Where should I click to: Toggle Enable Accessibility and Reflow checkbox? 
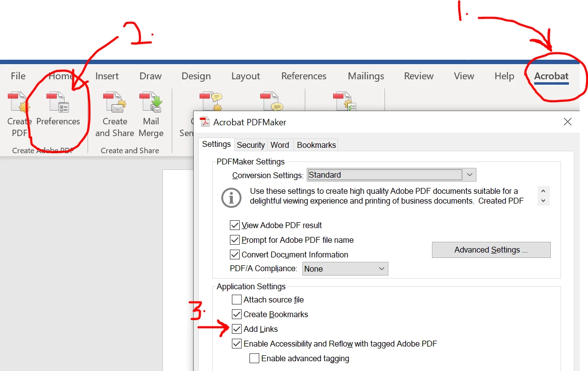click(x=237, y=344)
